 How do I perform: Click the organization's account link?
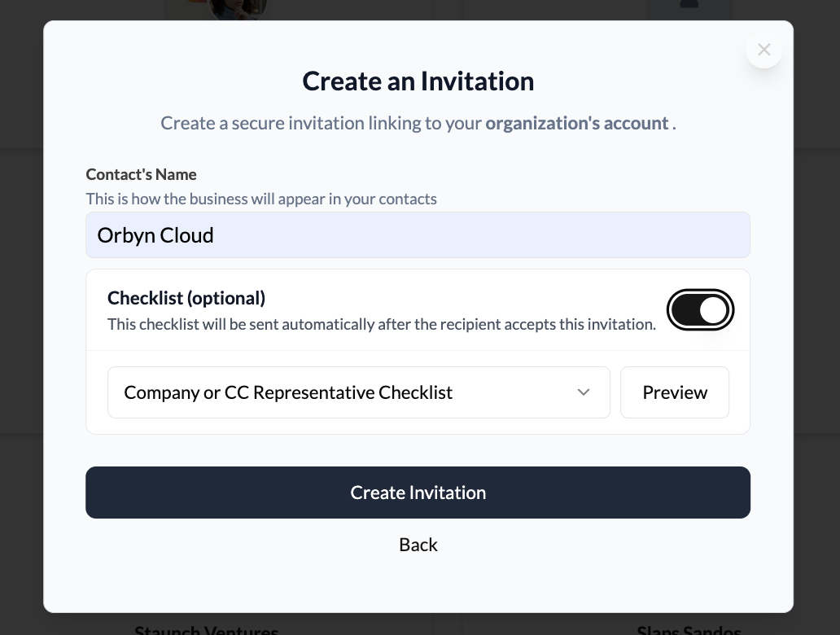tap(578, 123)
